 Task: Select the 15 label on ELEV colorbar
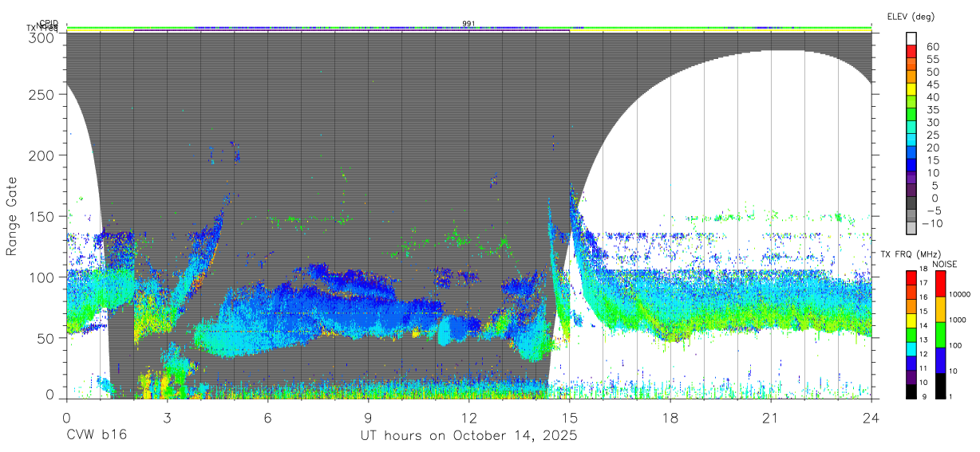[933, 160]
